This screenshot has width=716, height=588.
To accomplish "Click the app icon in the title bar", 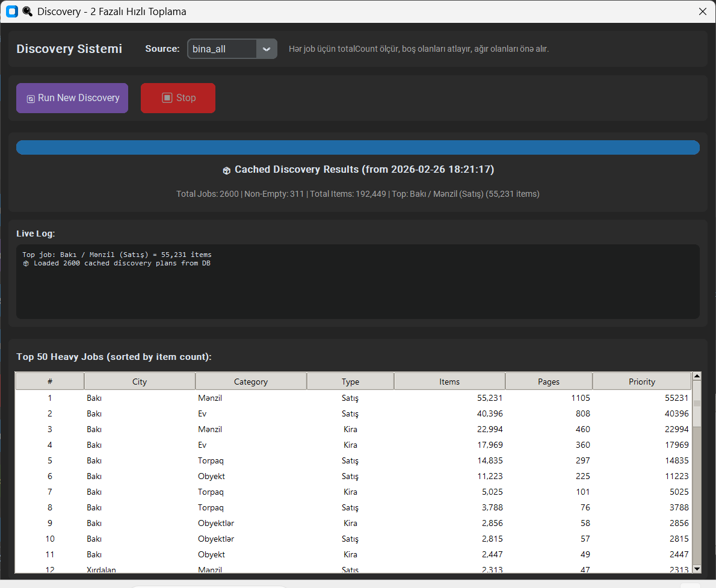I will 12,11.
